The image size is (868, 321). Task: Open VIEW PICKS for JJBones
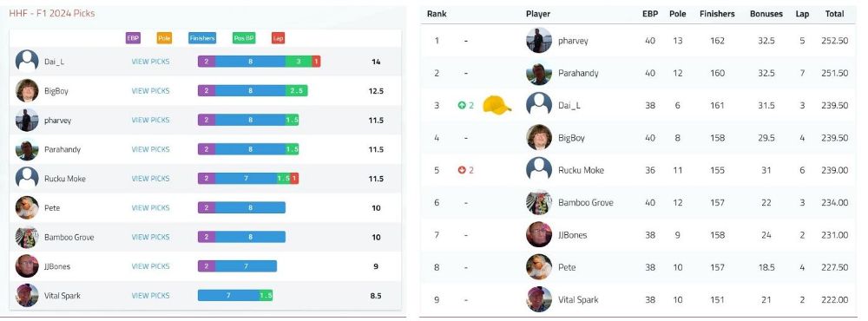tap(150, 266)
